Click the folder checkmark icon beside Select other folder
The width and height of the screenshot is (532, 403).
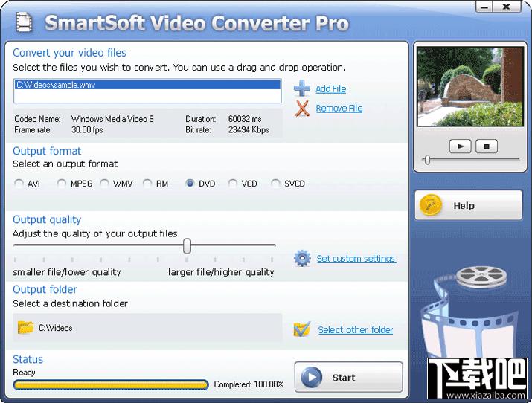tap(301, 329)
